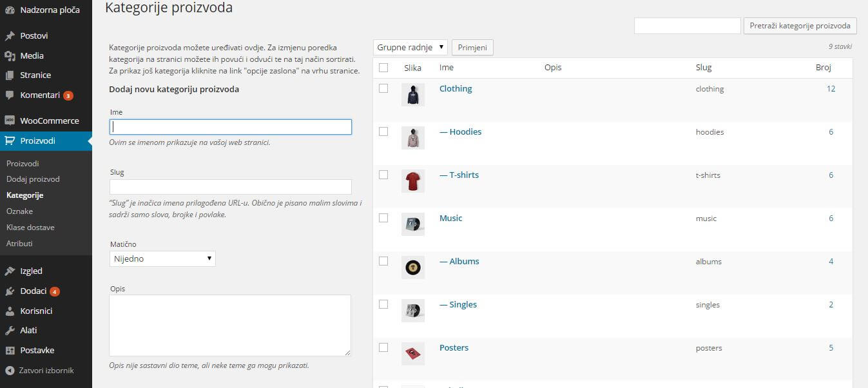Click the Izgled paintbrush icon
The image size is (868, 388).
coord(10,271)
